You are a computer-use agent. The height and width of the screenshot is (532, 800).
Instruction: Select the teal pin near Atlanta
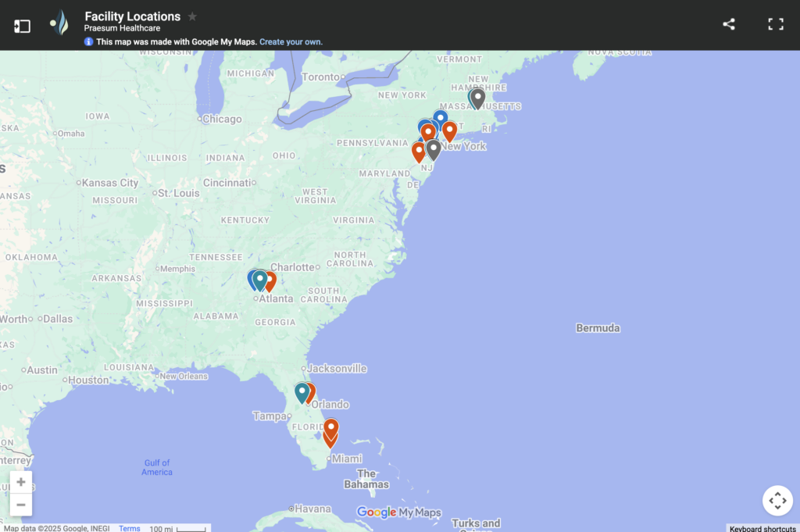pyautogui.click(x=260, y=279)
